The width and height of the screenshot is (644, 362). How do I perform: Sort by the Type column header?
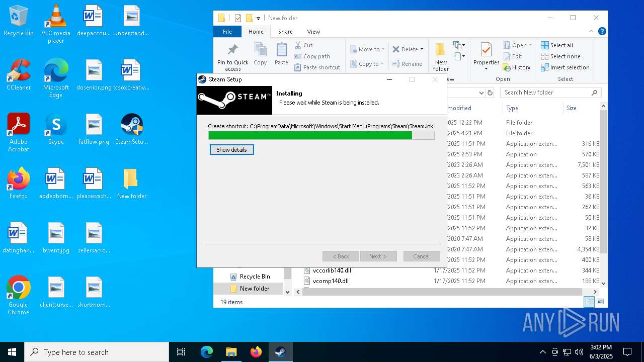pyautogui.click(x=533, y=108)
